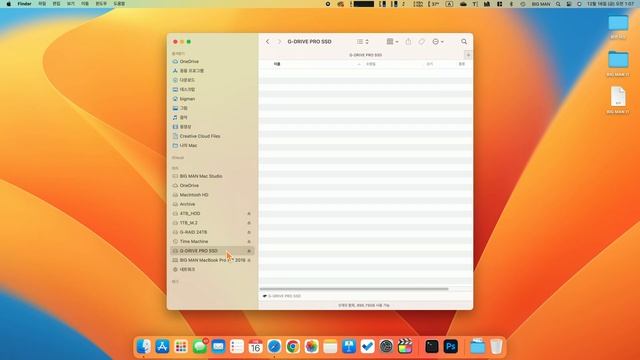This screenshot has height=360, width=640.
Task: Open the ellipsis action menu dropdown
Action: tap(438, 42)
